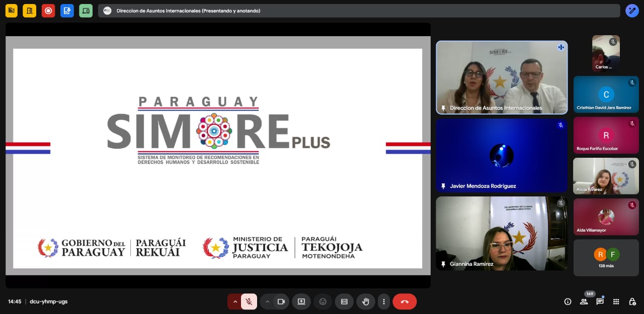Show the participants people panel
The height and width of the screenshot is (314, 644).
(x=584, y=302)
